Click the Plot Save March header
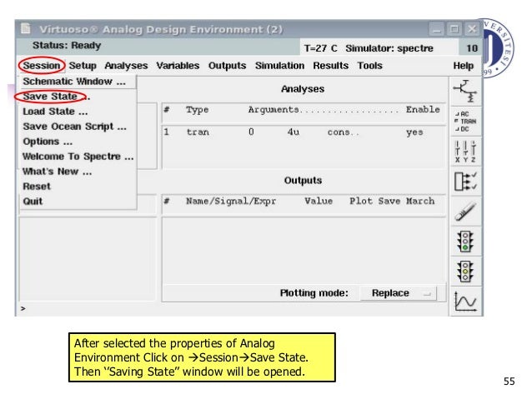 click(392, 201)
